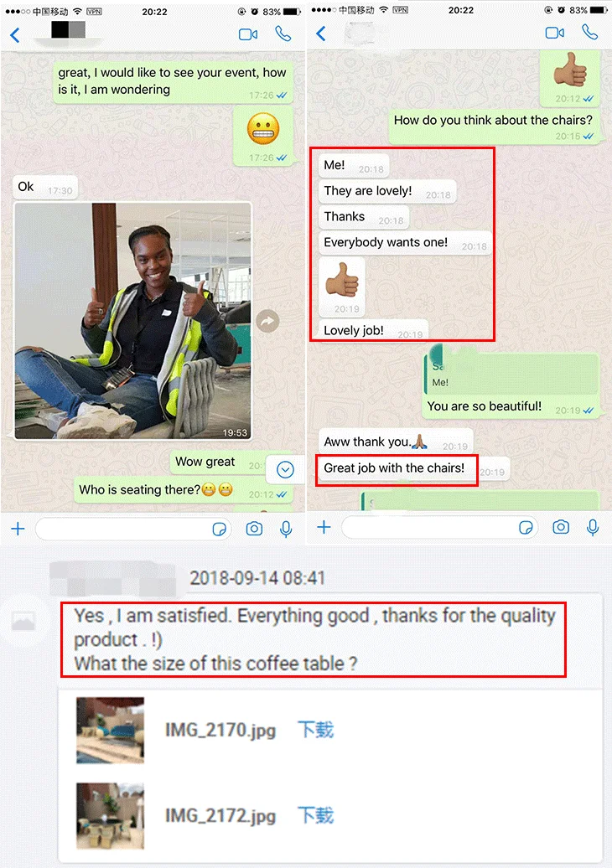
Task: Forward the thumbs-up photo message
Action: [x=267, y=321]
